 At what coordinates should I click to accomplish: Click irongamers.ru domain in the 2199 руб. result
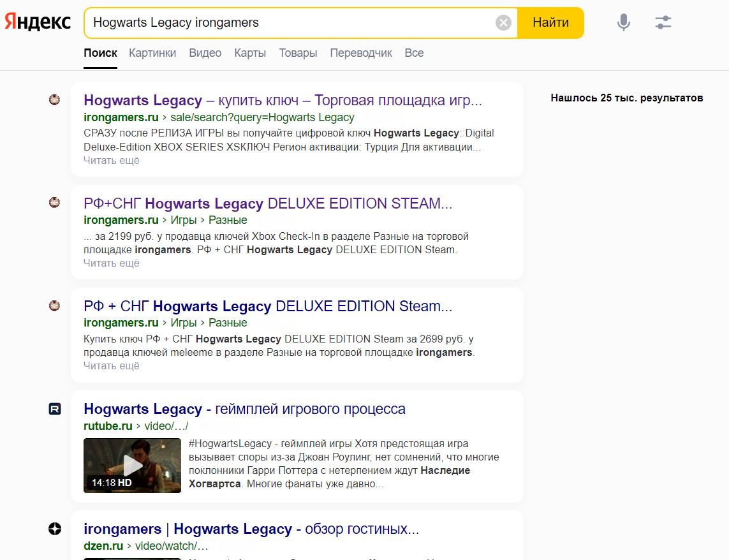click(121, 220)
